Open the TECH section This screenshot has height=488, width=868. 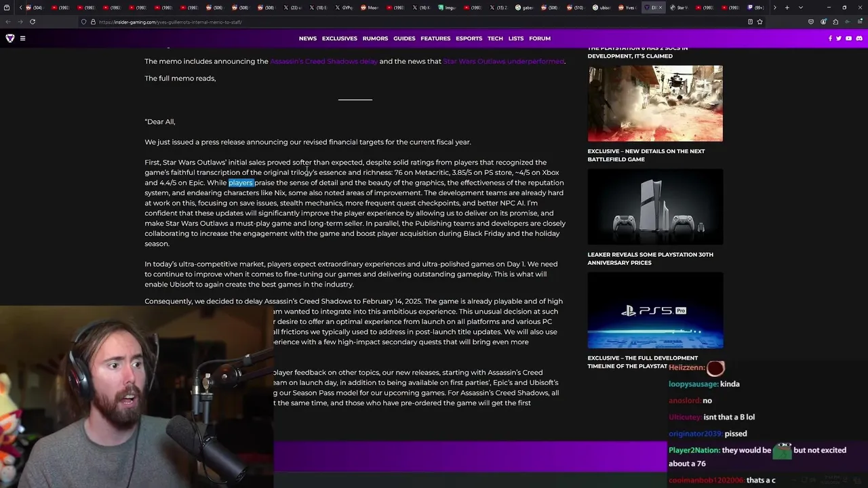[x=495, y=39]
